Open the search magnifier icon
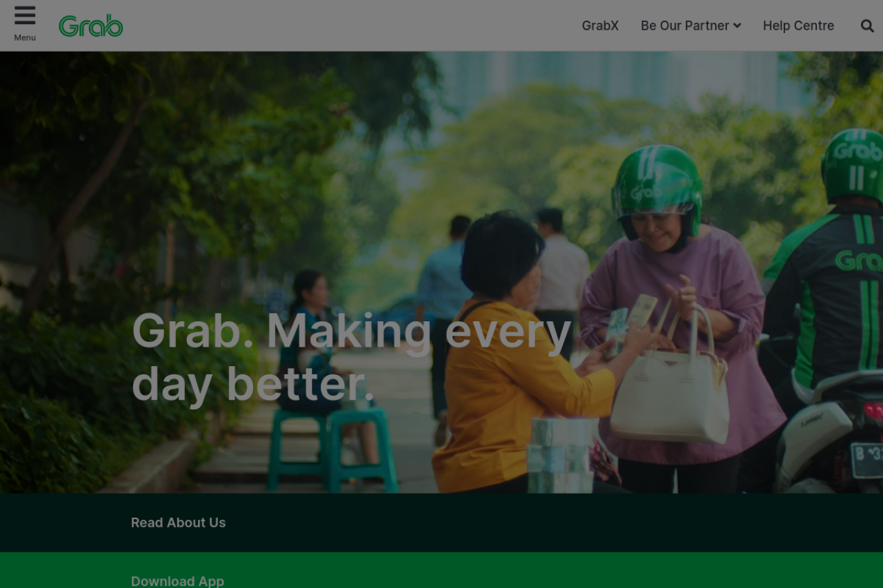 (x=867, y=26)
